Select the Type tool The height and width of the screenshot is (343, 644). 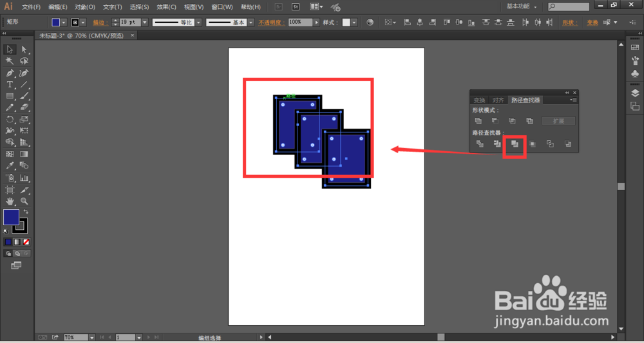(x=10, y=84)
